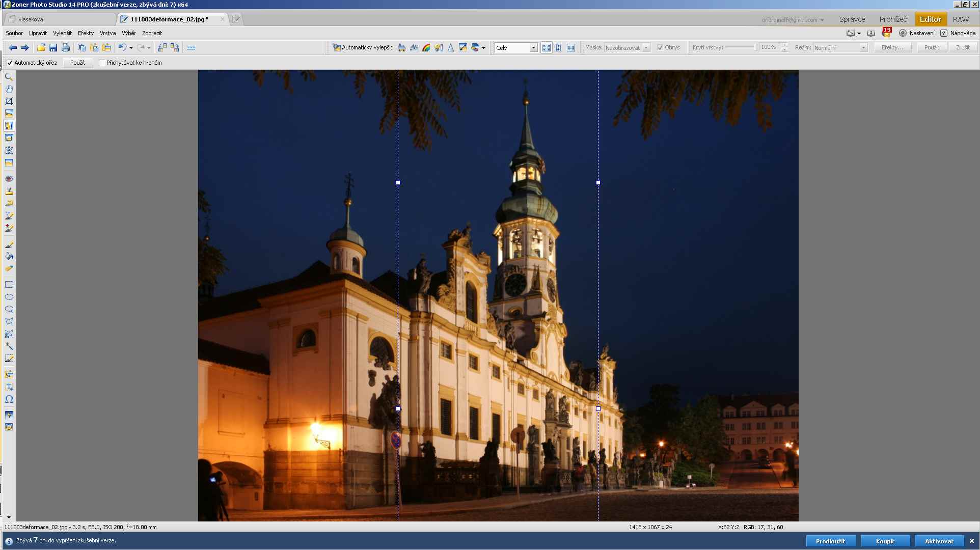Click the Print icon in toolbar
980x550 pixels.
[x=66, y=47]
